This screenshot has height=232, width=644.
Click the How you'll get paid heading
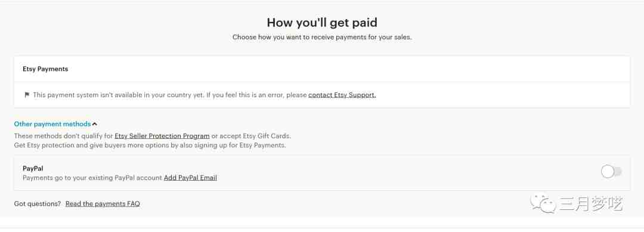(322, 22)
